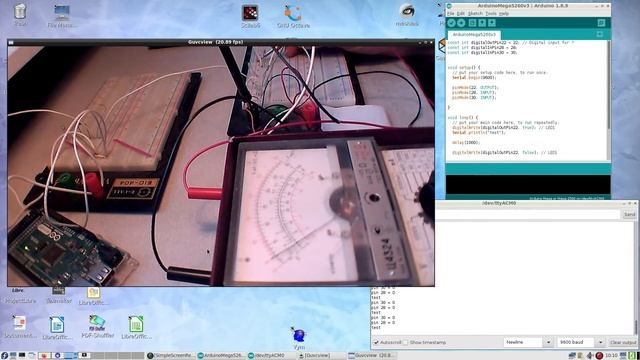Click the red circular tray icon in taskbar
The height and width of the screenshot is (360, 640).
coord(599,356)
